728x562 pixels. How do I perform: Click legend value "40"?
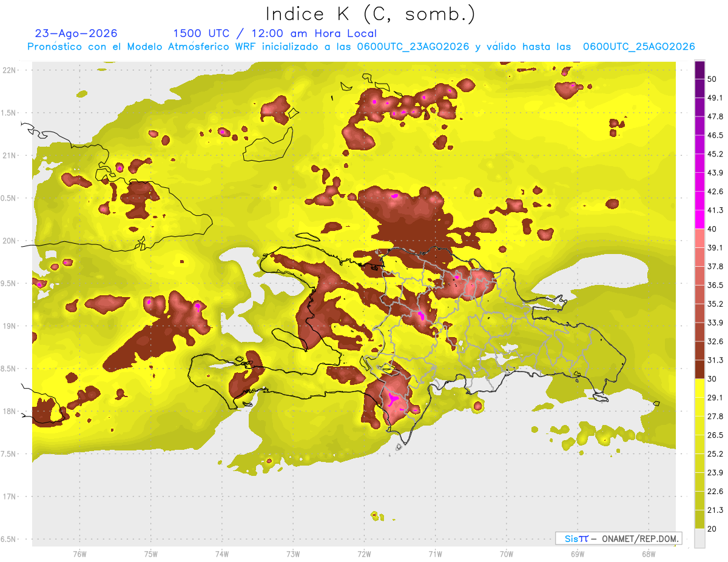click(713, 229)
